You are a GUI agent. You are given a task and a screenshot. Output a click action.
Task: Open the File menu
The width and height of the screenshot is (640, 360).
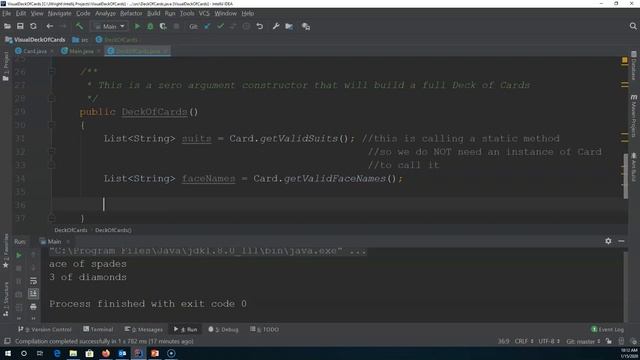pos(7,13)
